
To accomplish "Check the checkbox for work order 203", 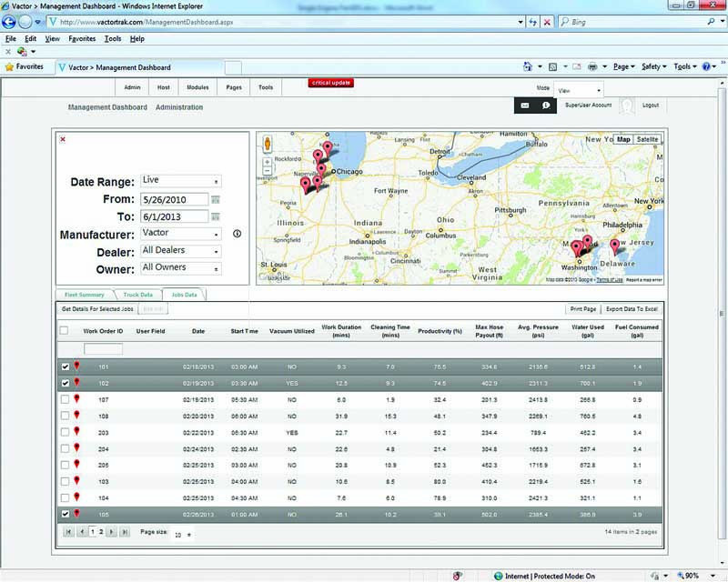I will point(65,432).
